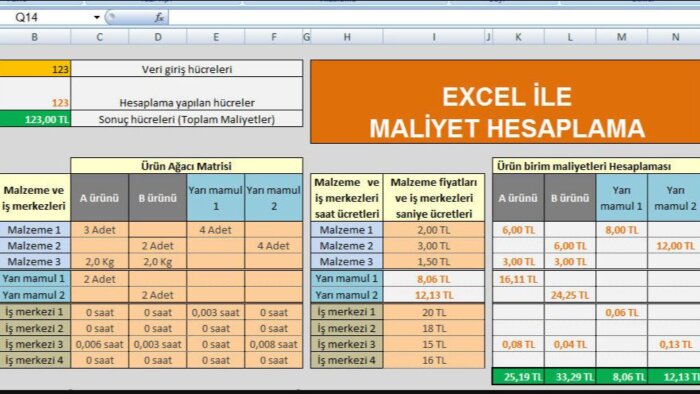Select the green total cell '33,29 TL'
The width and height of the screenshot is (700, 394).
pyautogui.click(x=570, y=377)
